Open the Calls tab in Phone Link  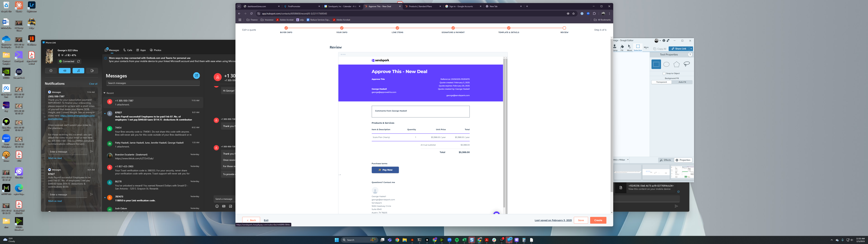pyautogui.click(x=128, y=50)
